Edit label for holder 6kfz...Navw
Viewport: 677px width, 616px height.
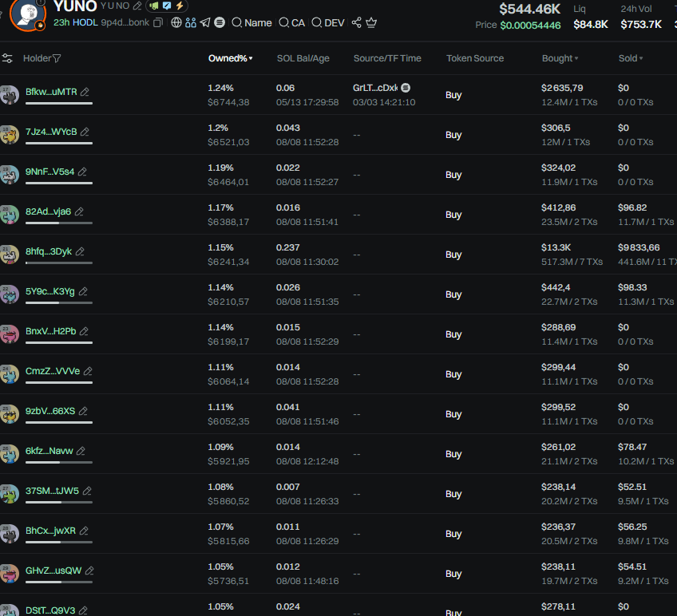81,451
